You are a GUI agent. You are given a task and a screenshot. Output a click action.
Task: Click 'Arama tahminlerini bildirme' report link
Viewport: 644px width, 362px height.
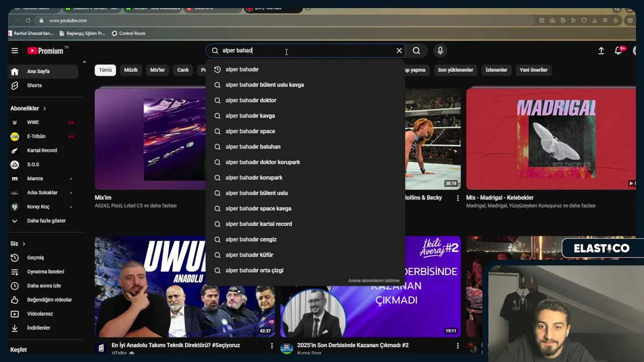[373, 281]
